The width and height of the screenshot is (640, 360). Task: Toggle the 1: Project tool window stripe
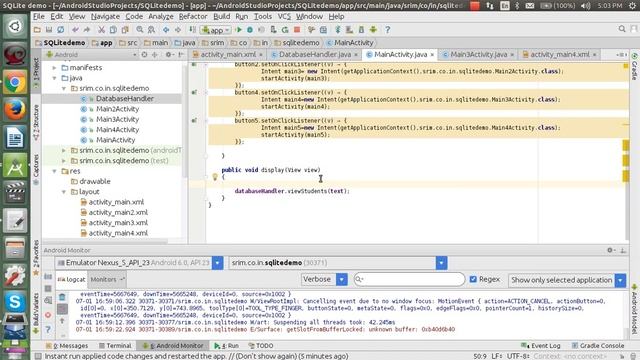(36, 70)
